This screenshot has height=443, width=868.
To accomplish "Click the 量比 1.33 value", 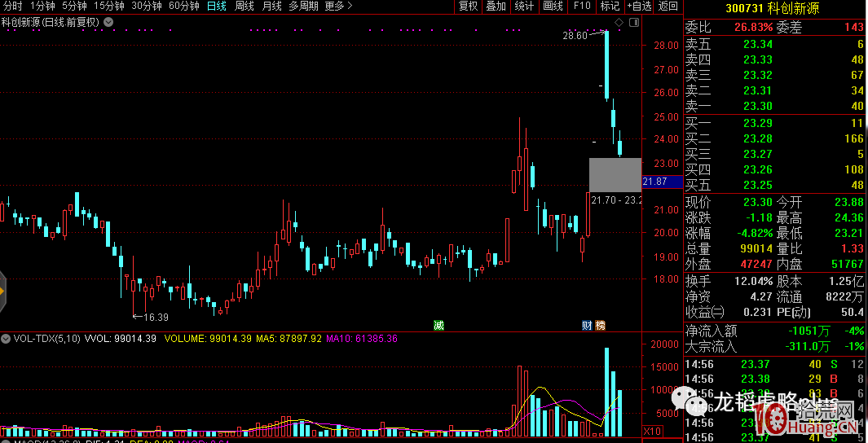I will [x=853, y=248].
